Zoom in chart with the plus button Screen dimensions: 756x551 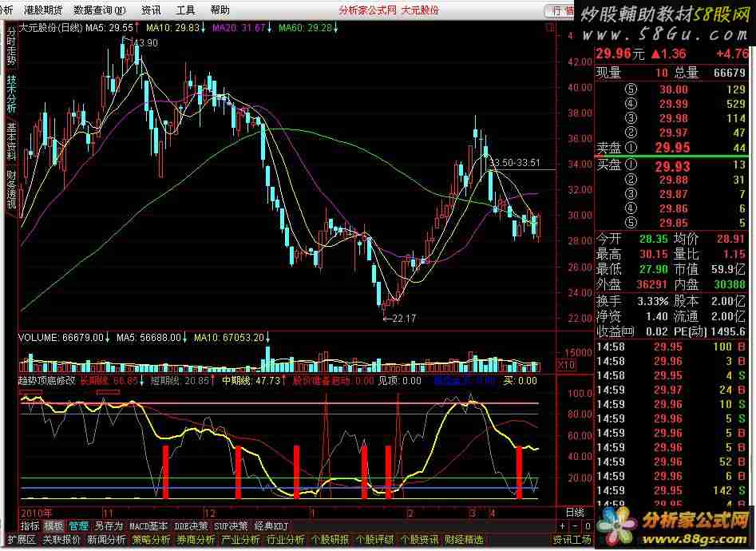click(x=563, y=526)
